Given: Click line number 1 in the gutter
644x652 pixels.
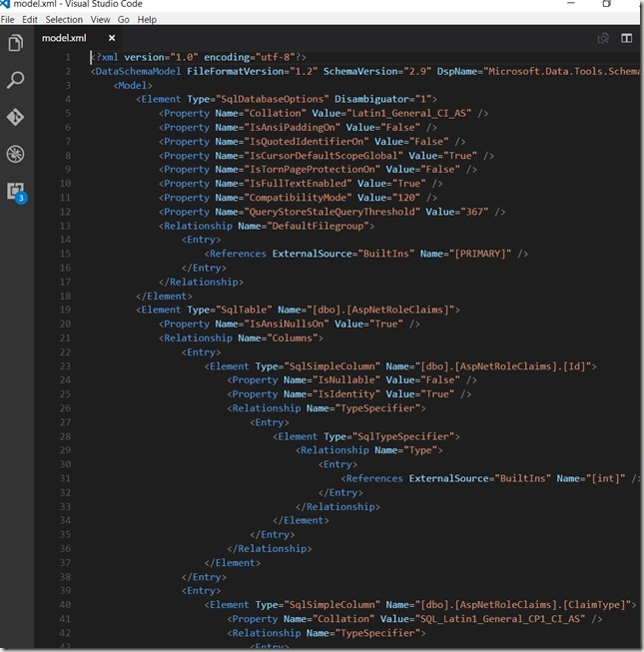Looking at the screenshot, I should tap(68, 57).
